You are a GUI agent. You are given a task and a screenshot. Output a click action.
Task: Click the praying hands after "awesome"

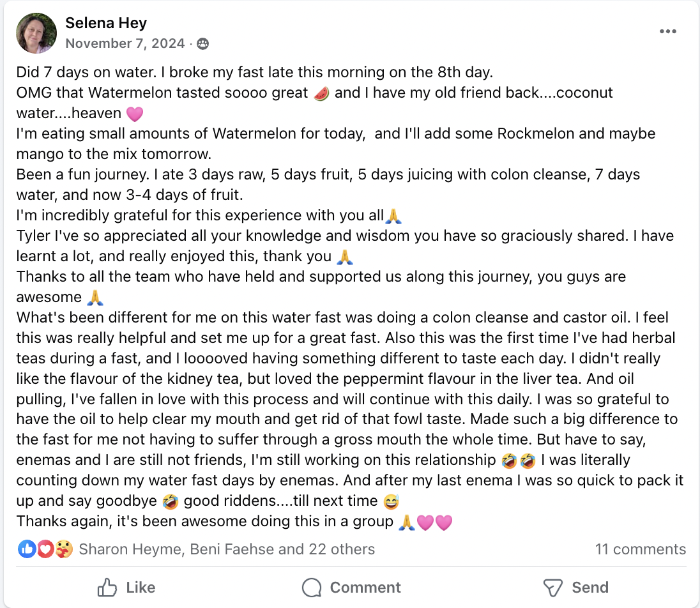(94, 298)
